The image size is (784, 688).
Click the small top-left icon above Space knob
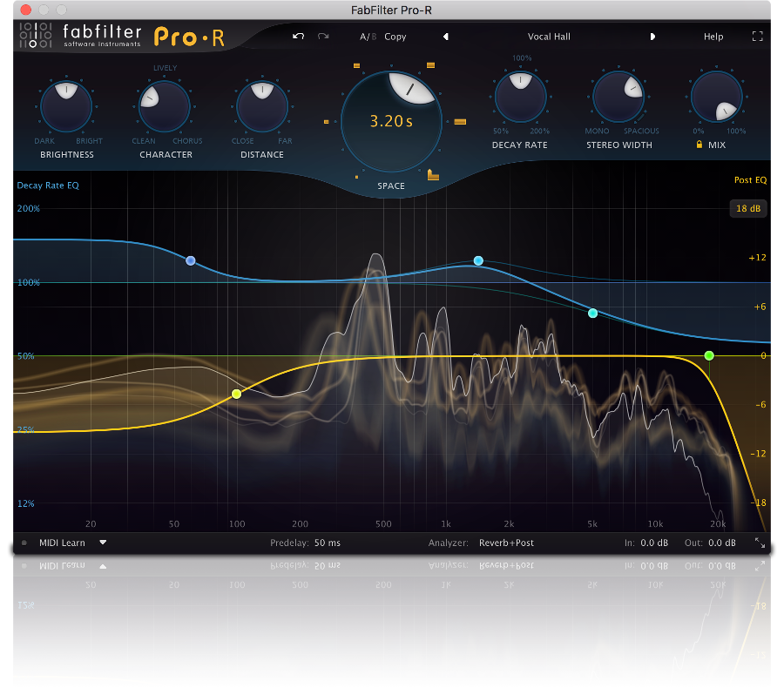pos(356,65)
